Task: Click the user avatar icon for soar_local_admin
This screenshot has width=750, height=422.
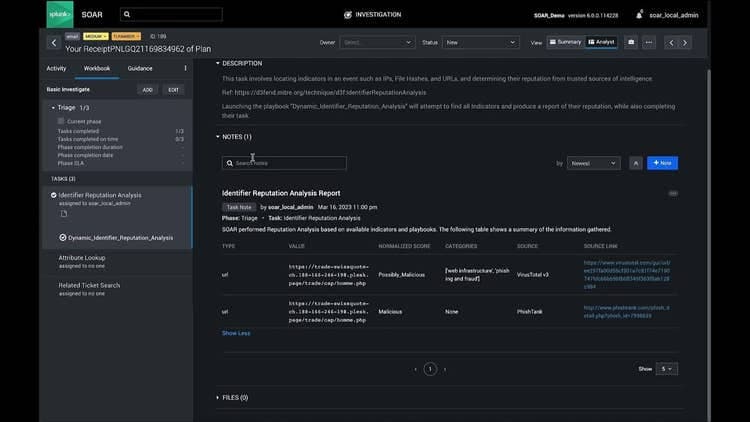Action: (x=641, y=15)
